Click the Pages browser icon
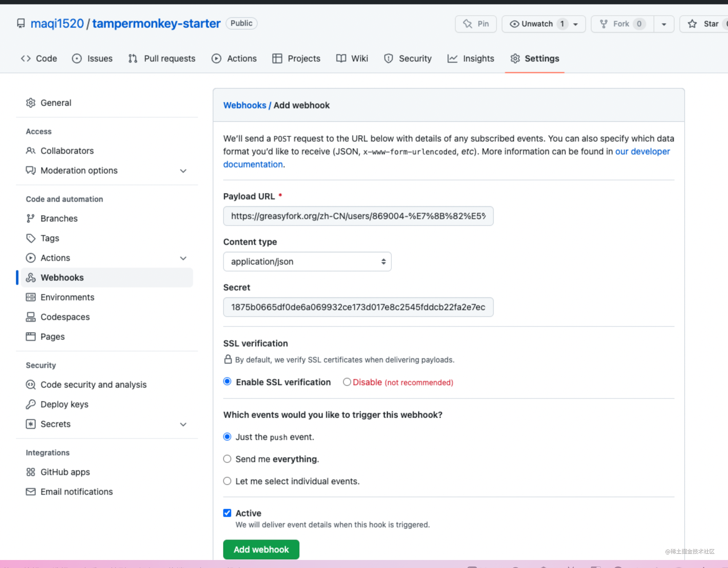The width and height of the screenshot is (728, 568). click(31, 337)
